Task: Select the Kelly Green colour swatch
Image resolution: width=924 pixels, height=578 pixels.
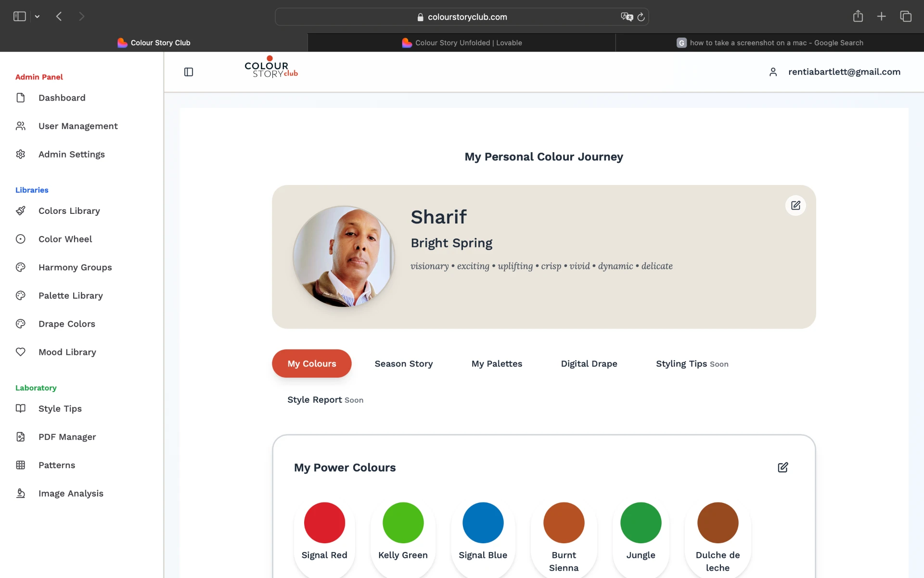Action: (403, 523)
